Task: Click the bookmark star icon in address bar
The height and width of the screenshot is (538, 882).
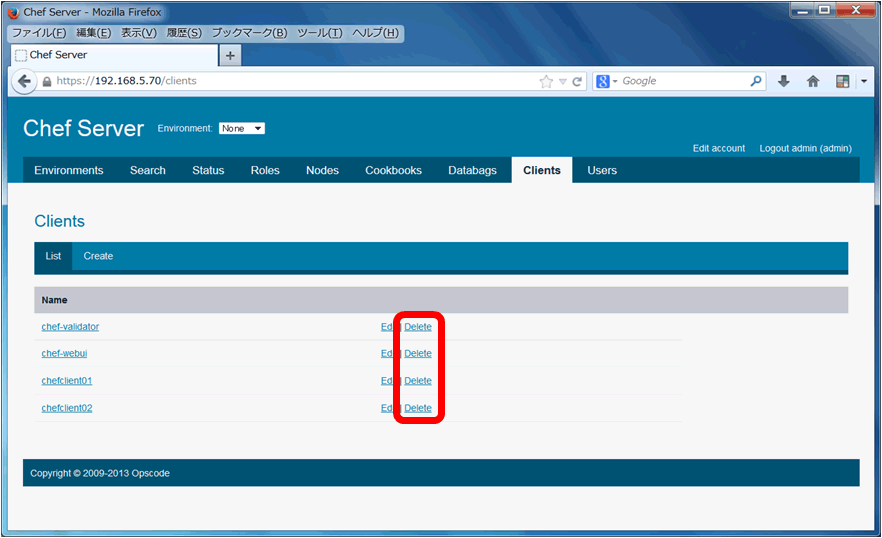Action: 546,82
